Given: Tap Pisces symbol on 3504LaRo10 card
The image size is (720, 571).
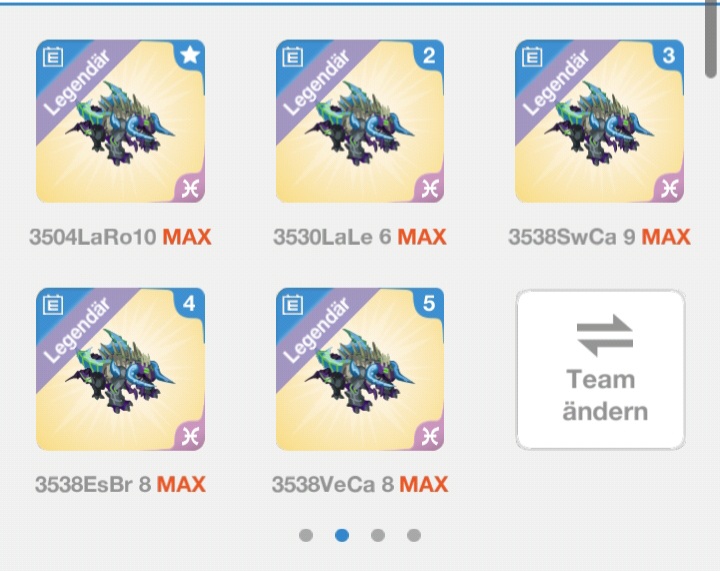Looking at the screenshot, I should click(x=190, y=189).
